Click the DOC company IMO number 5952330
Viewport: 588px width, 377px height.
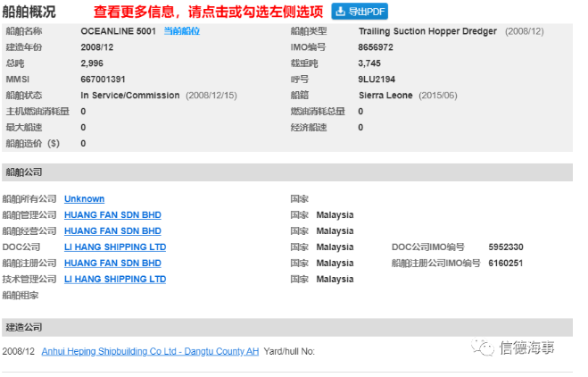[x=506, y=247]
